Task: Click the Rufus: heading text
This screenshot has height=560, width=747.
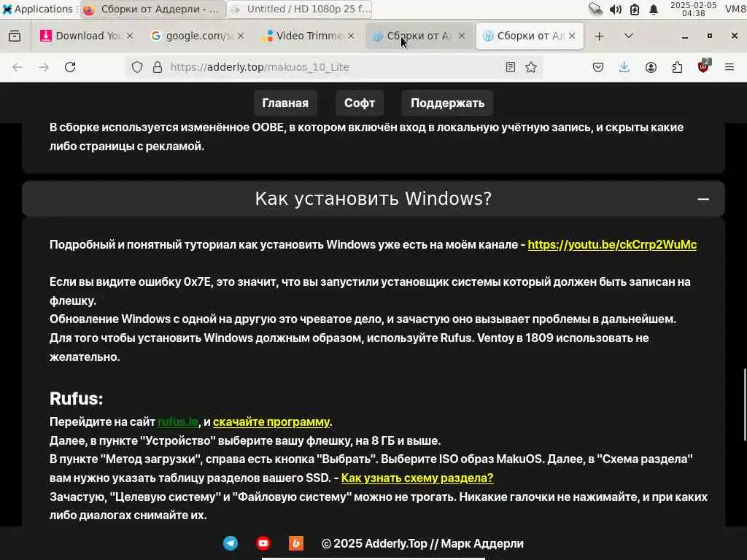Action: click(x=76, y=399)
